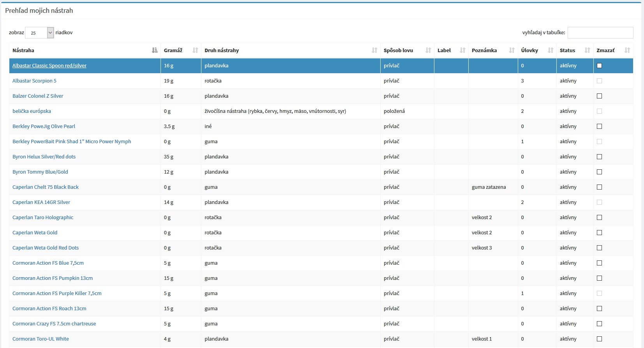Click '4 g' weight of Cormoran Toro-UL White
Screen dimensions: 644x348
coord(167,339)
